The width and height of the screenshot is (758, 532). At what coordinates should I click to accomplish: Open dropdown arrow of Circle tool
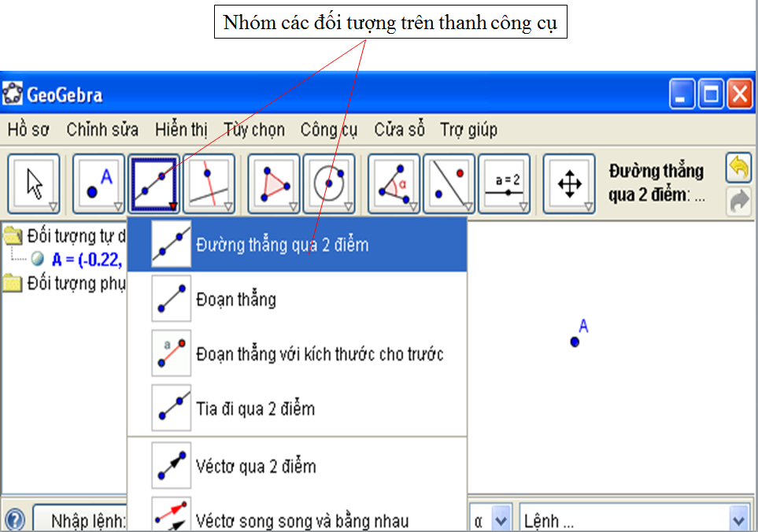pyautogui.click(x=348, y=207)
